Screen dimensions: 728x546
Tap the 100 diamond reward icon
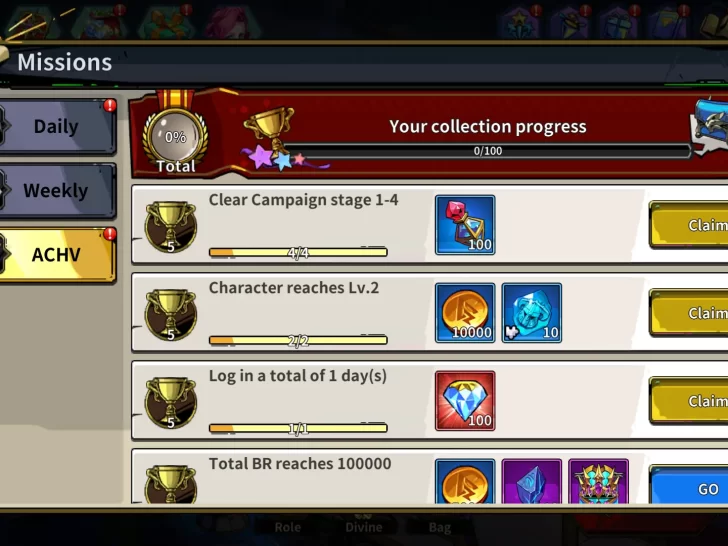pos(465,401)
